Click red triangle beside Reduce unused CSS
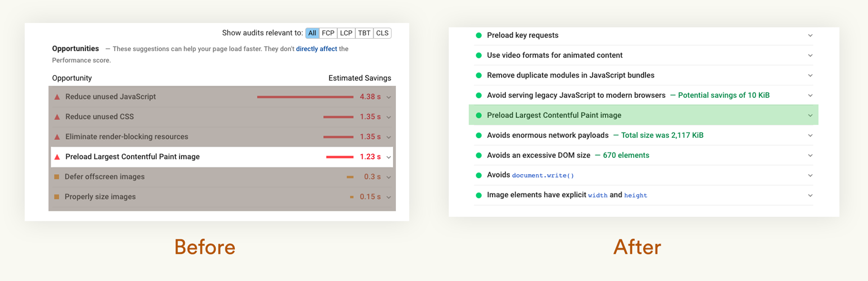 tap(57, 117)
